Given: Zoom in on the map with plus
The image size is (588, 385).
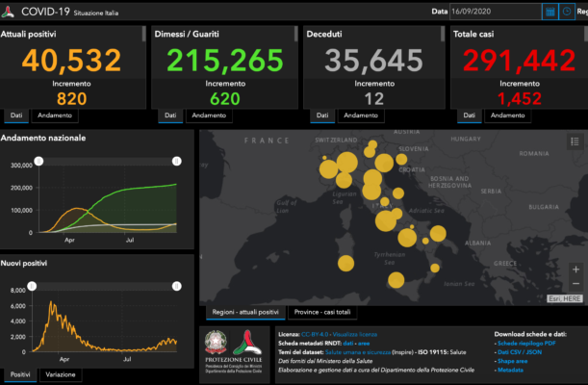Looking at the screenshot, I should [576, 269].
